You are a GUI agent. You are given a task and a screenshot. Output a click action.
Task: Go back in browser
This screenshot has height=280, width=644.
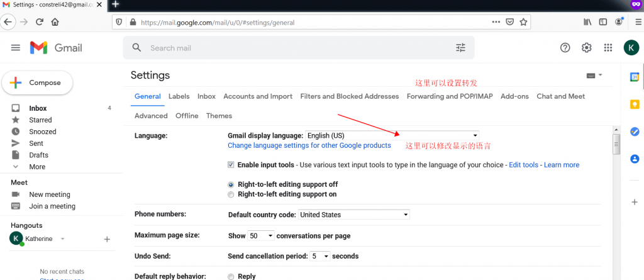click(8, 22)
